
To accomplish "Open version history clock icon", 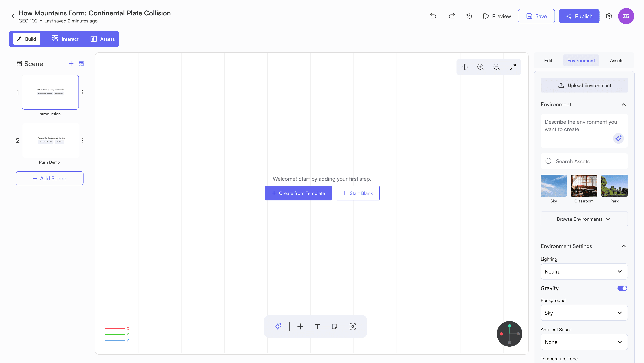I will 469,16.
